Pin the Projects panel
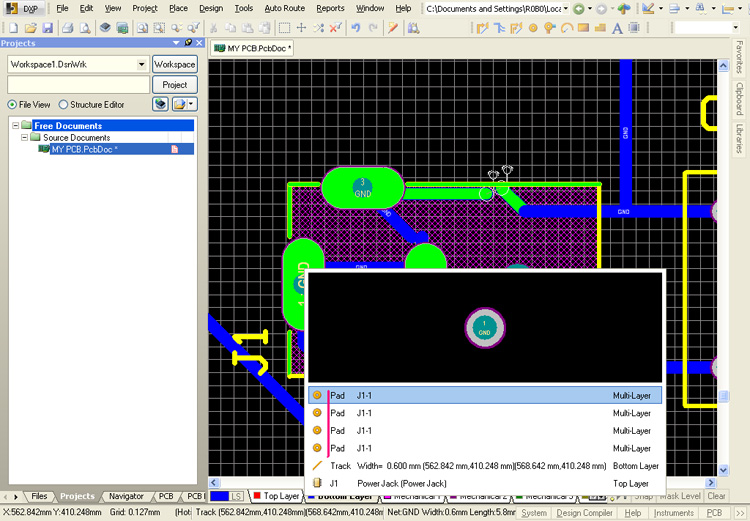The image size is (750, 521). tap(188, 43)
